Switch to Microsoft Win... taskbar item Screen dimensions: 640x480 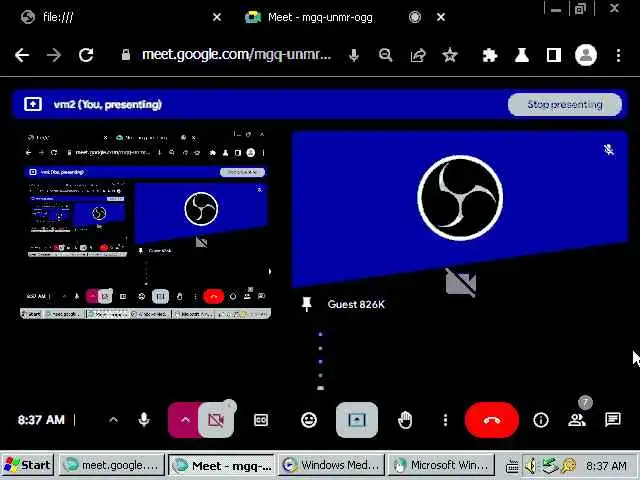pyautogui.click(x=441, y=465)
